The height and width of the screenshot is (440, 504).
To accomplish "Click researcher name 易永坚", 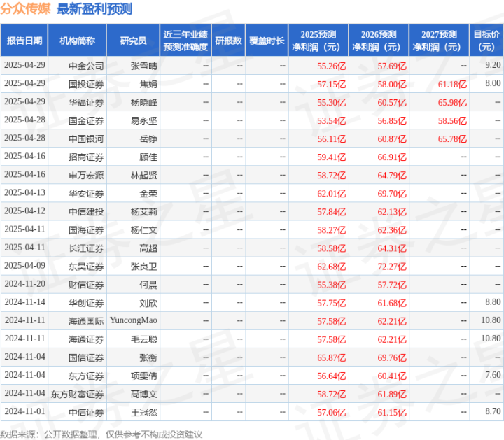I will [144, 121].
